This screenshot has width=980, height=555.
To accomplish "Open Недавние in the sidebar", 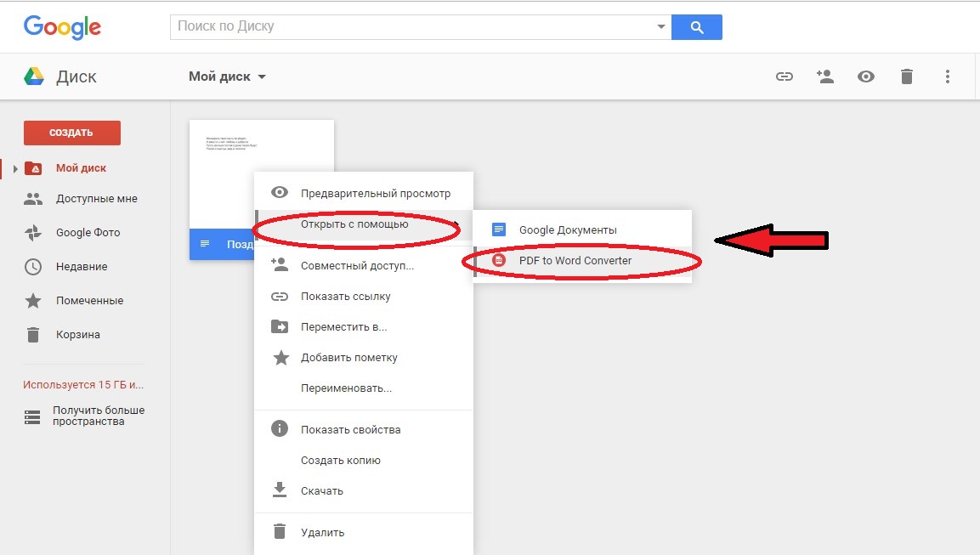I will (x=82, y=267).
